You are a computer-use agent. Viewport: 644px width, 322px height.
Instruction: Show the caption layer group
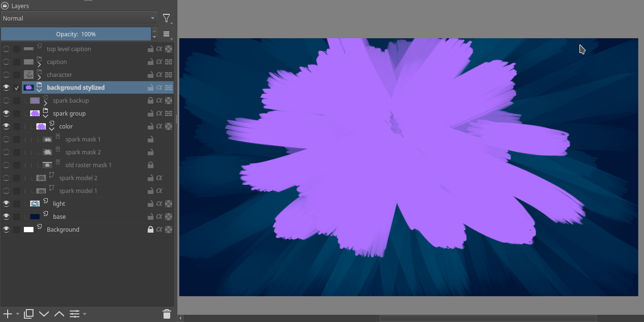(x=6, y=62)
